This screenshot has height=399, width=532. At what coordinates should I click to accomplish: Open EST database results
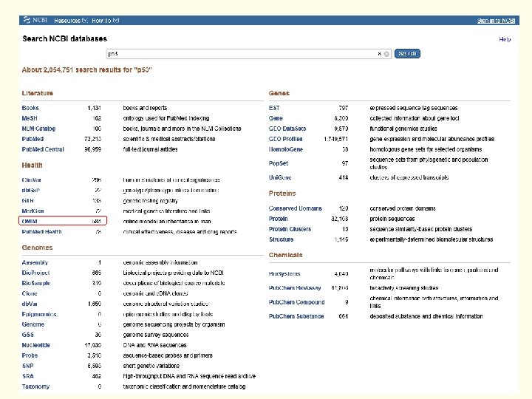pos(274,108)
